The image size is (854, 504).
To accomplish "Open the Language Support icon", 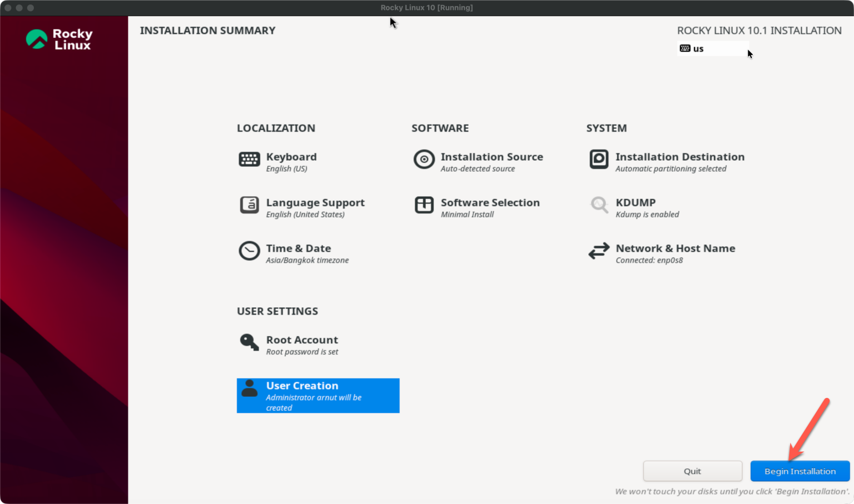I will tap(249, 205).
